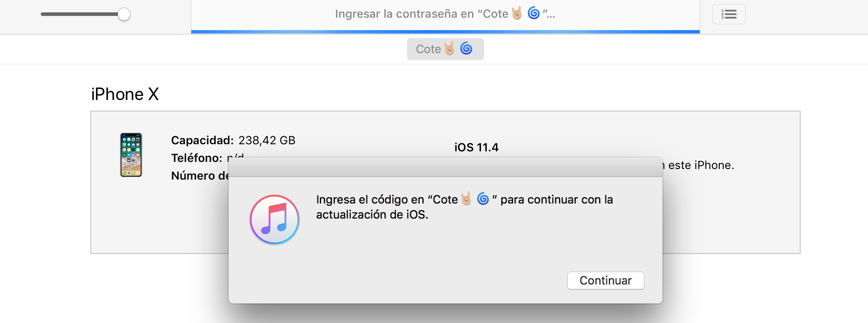
Task: Click the volume slider knob
Action: click(x=124, y=14)
